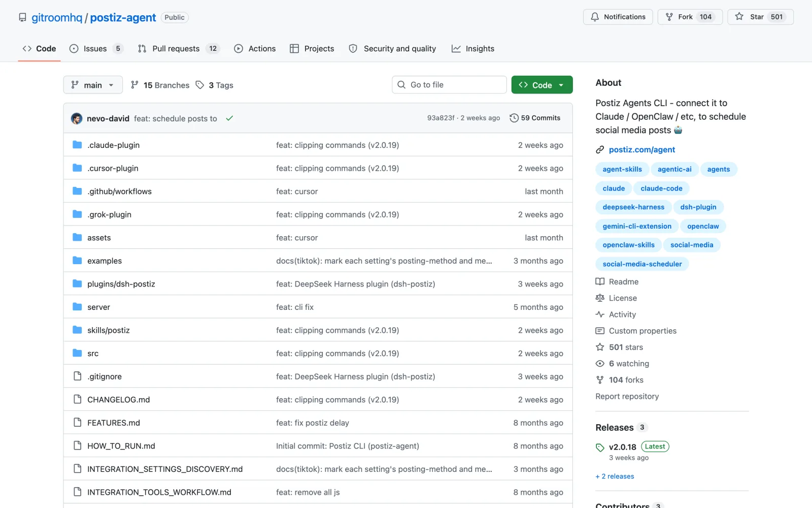812x508 pixels.
Task: Select the social-media-scheduler topic tag
Action: 642,264
